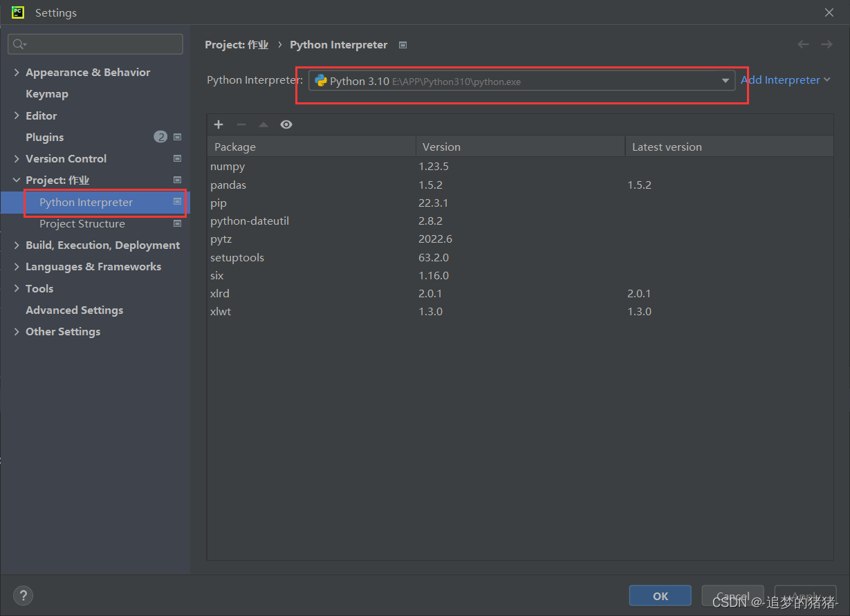Click project-level icon next to Plugins

[178, 137]
